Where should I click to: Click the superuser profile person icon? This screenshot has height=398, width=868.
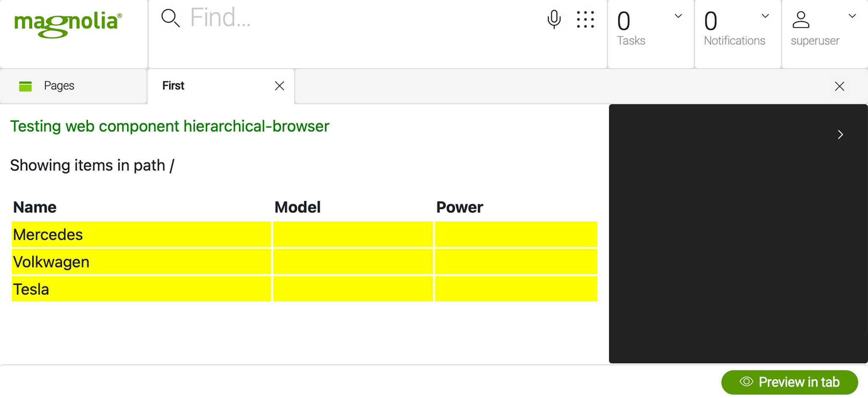pos(801,18)
